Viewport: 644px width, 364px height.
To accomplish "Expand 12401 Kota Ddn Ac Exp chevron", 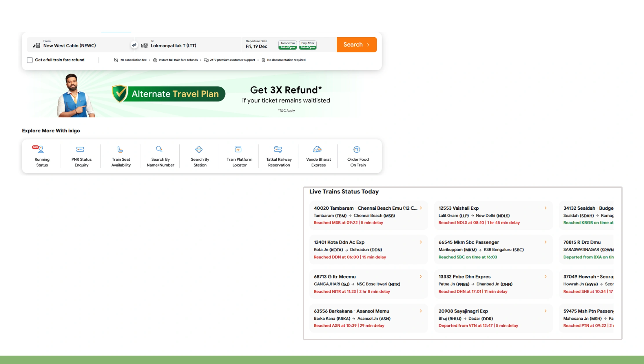I will tap(421, 242).
